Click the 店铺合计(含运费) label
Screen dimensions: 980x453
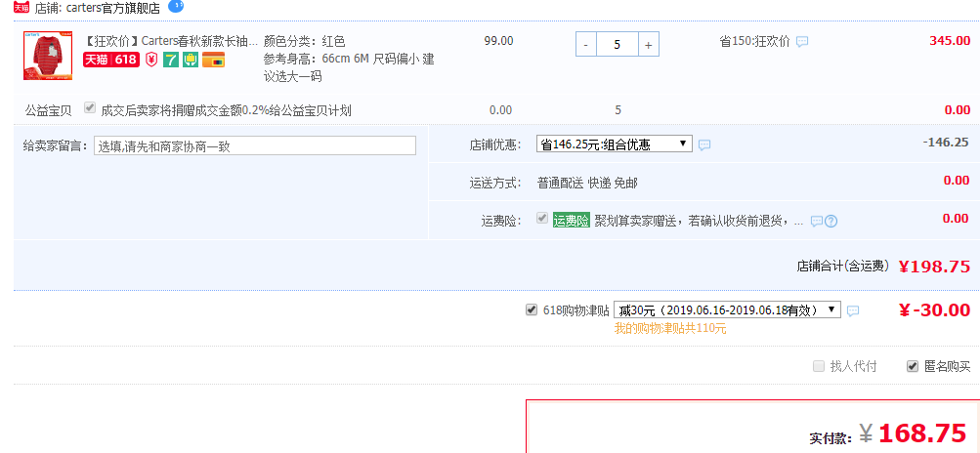pos(843,267)
